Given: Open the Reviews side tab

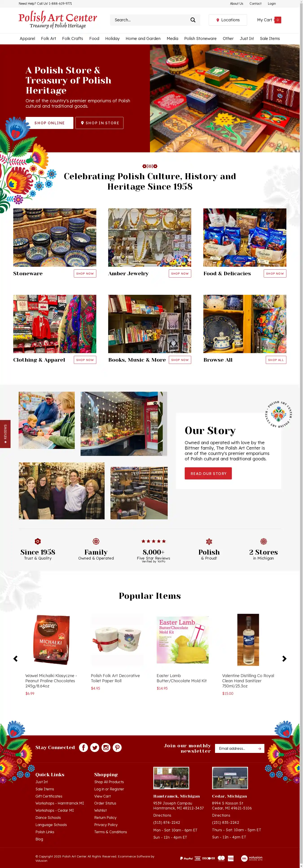Looking at the screenshot, I should click(5, 434).
